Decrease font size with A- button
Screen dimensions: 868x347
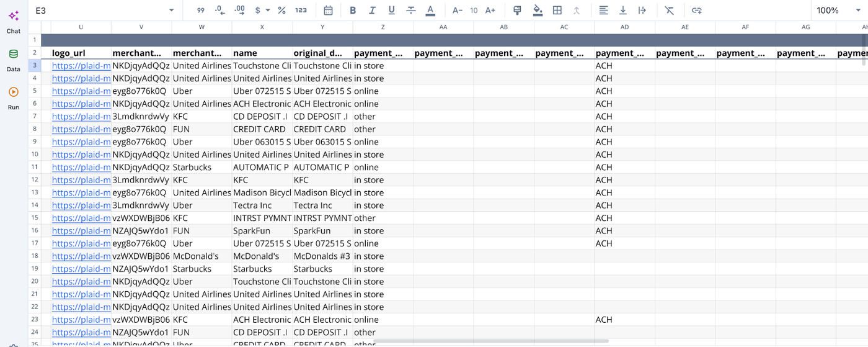[457, 10]
